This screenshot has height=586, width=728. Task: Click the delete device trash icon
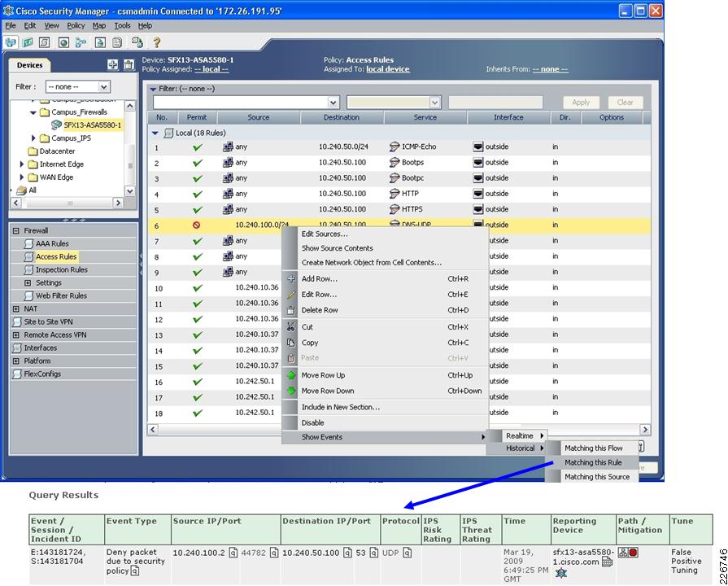coord(129,65)
